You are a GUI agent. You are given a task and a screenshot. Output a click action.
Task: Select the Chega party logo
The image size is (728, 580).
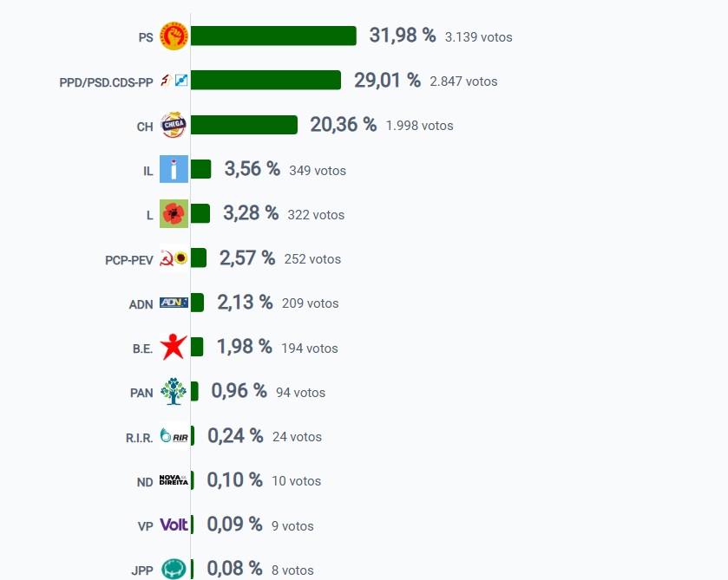tap(174, 125)
